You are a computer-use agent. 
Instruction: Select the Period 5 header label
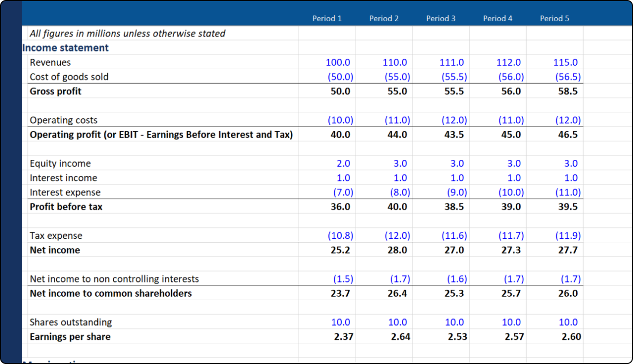click(x=554, y=18)
